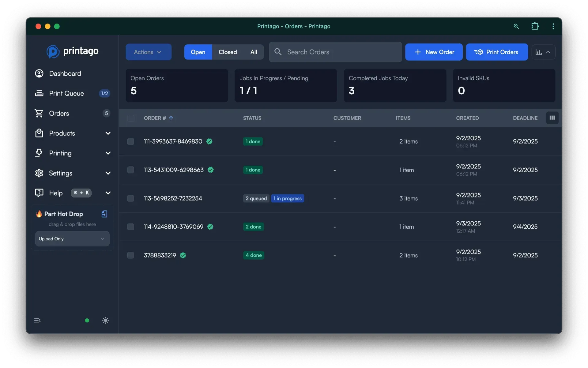Screen dimensions: 588x368
Task: Open the Upload Only dropdown
Action: coord(72,238)
